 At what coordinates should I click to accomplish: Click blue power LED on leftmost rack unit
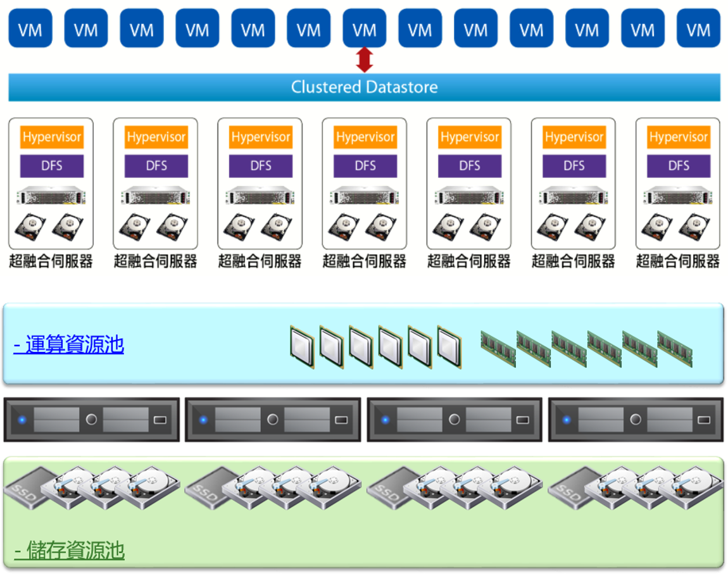click(22, 420)
